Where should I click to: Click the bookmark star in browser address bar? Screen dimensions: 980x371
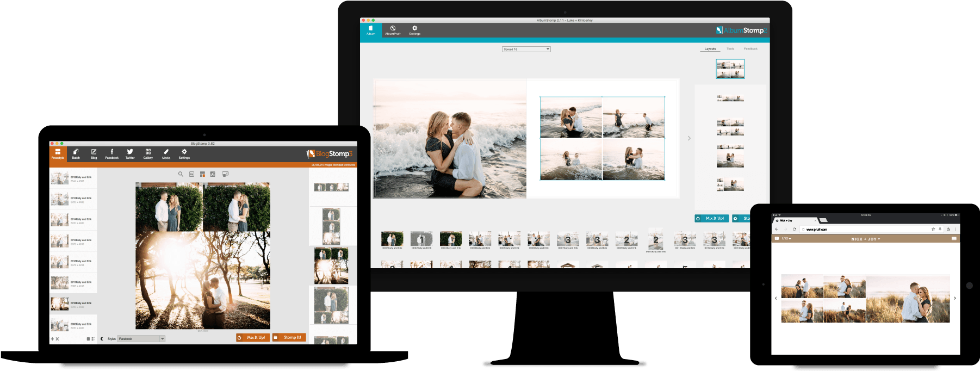point(933,229)
